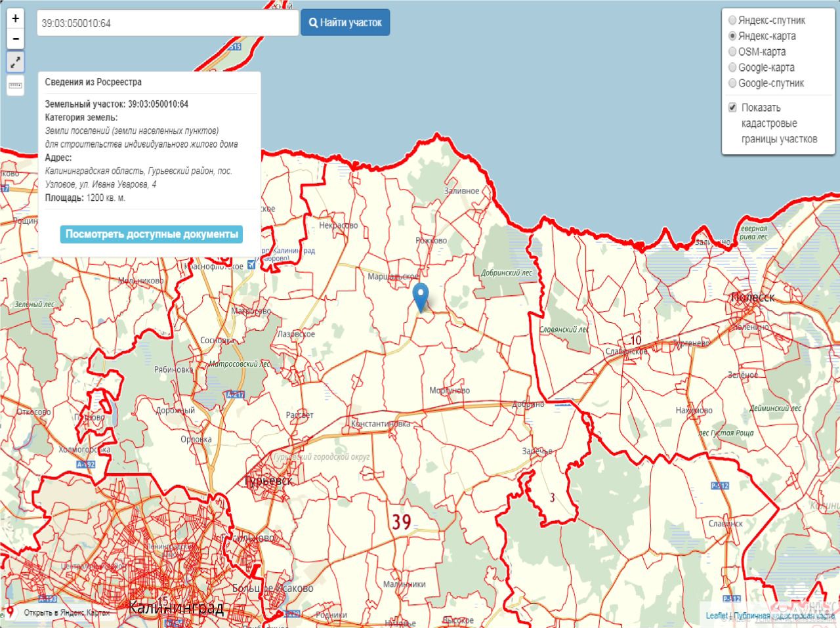Viewport: 840px width, 628px height.
Task: Uncheck Показать кадастровые границы участков
Action: tap(732, 108)
